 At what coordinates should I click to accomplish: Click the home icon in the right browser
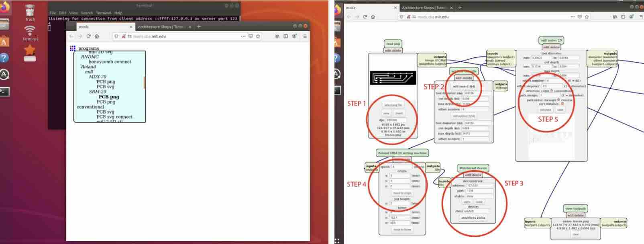coord(373,17)
